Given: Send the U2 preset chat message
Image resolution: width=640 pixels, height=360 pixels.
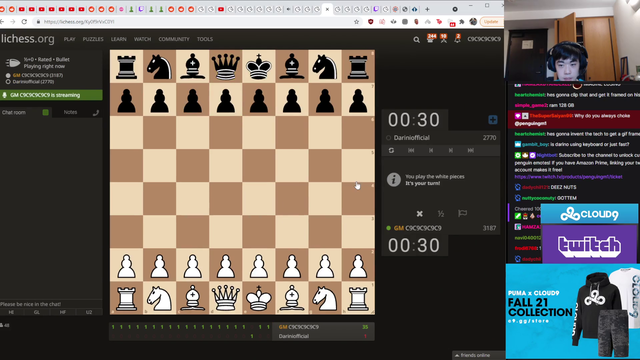Looking at the screenshot, I should [89, 312].
